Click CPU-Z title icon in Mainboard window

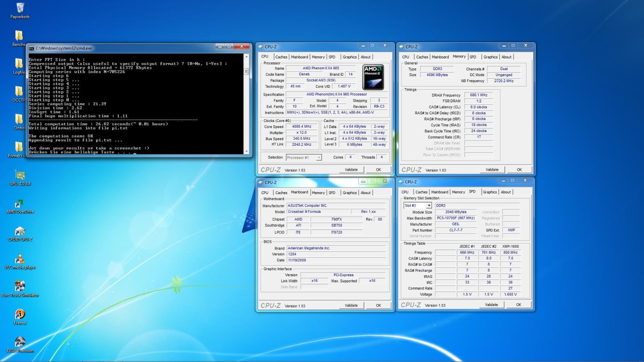click(261, 182)
